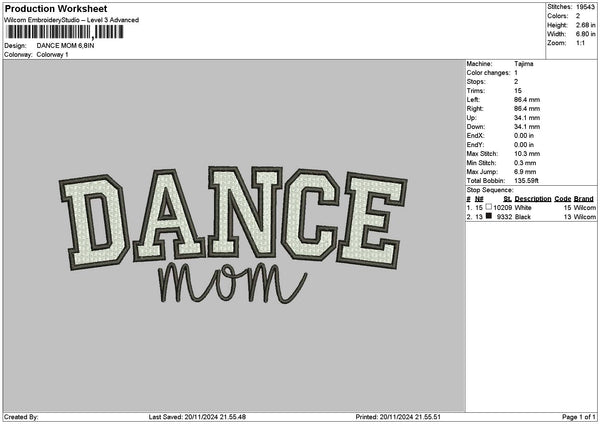This screenshot has height=424, width=600.
Task: Click stitch count 9332 in stop sequence
Action: pyautogui.click(x=504, y=217)
